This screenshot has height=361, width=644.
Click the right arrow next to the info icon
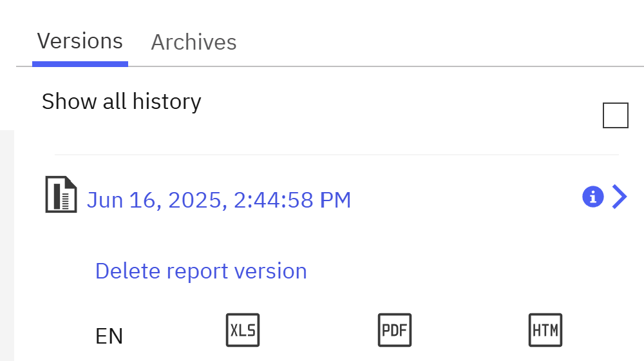tap(619, 197)
